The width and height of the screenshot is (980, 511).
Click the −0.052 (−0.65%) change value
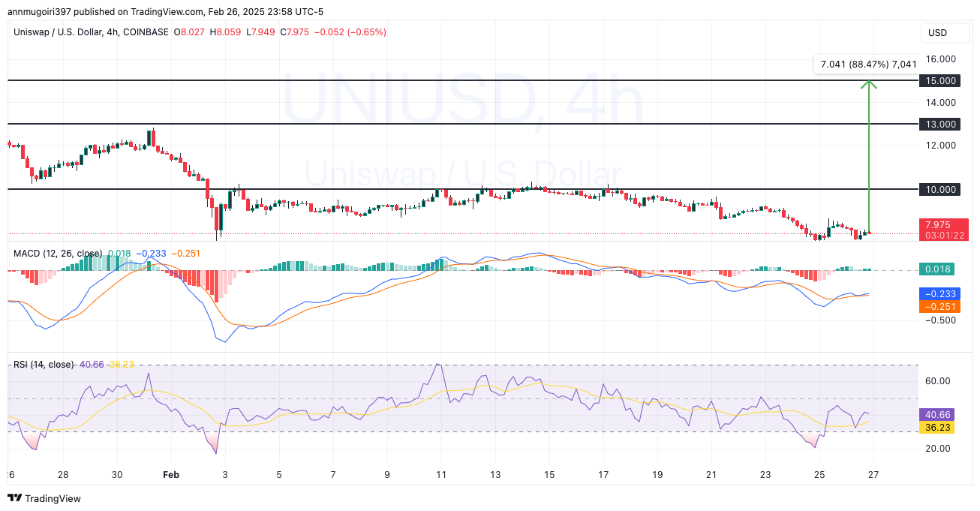coord(350,32)
